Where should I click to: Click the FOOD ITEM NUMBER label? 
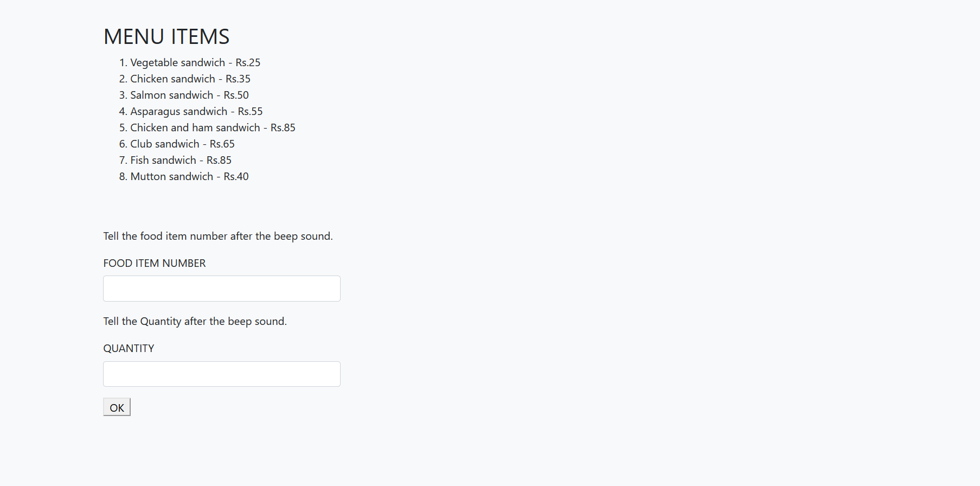coord(155,264)
